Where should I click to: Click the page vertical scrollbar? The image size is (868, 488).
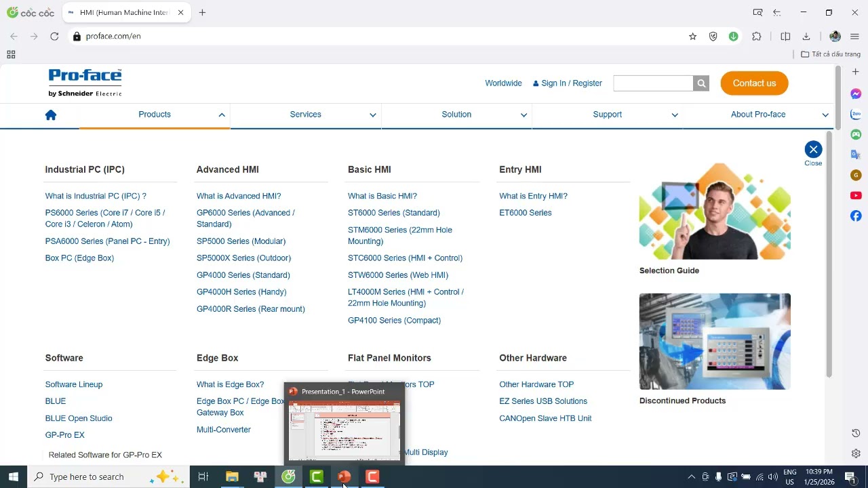837,98
